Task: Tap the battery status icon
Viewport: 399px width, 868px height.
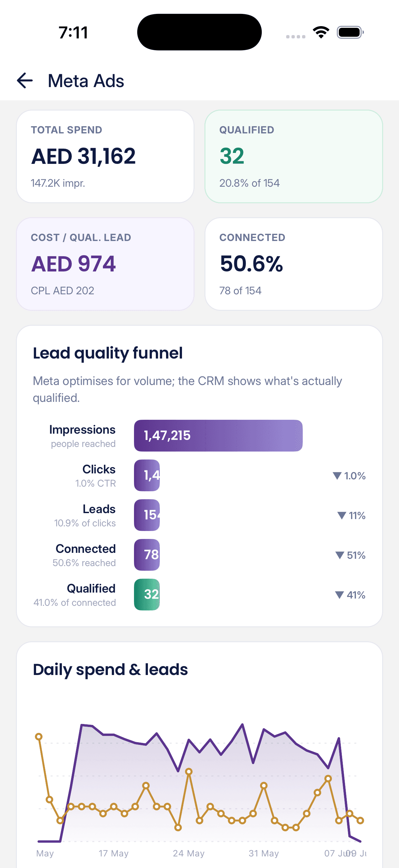Action: tap(350, 32)
